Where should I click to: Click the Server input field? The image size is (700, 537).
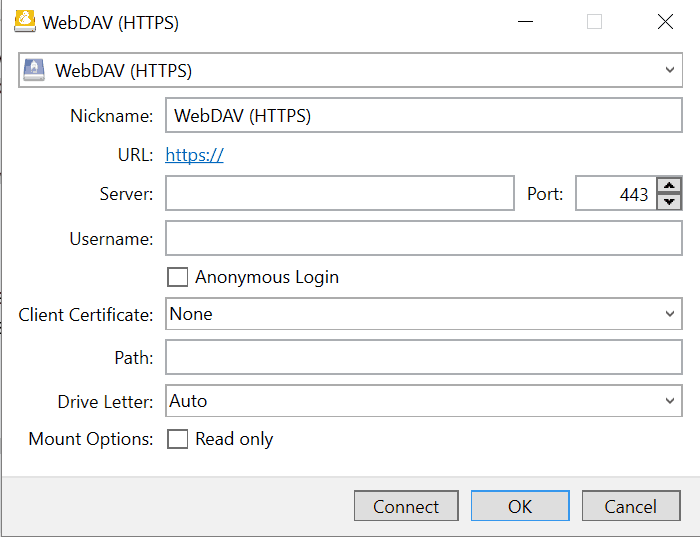[340, 193]
